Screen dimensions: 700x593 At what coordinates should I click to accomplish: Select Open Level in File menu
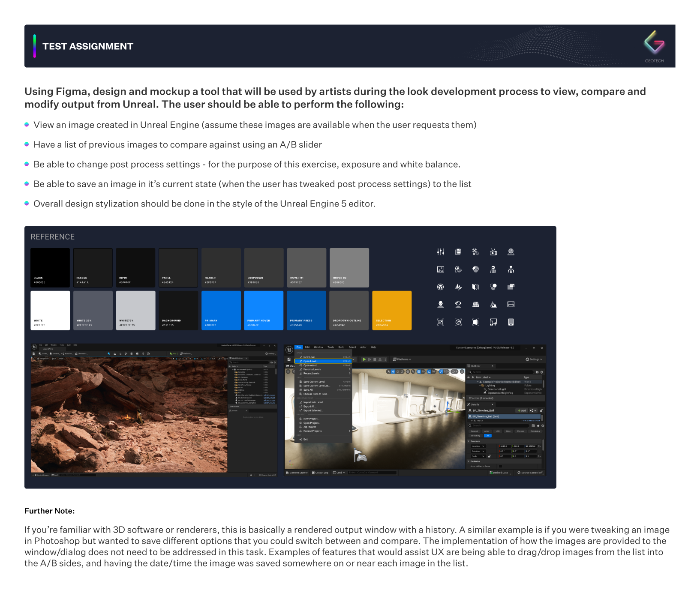(x=323, y=361)
